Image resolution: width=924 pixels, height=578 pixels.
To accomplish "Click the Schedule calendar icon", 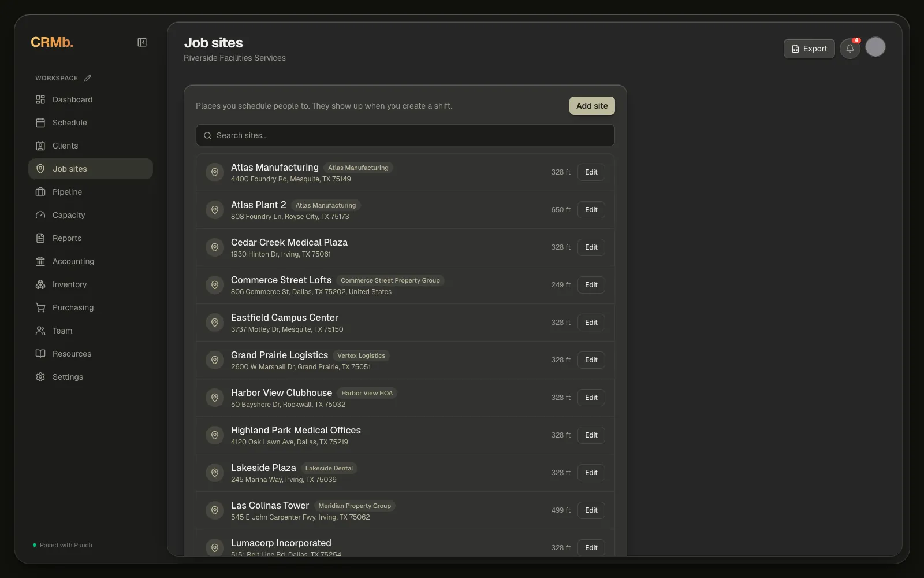I will click(x=40, y=123).
